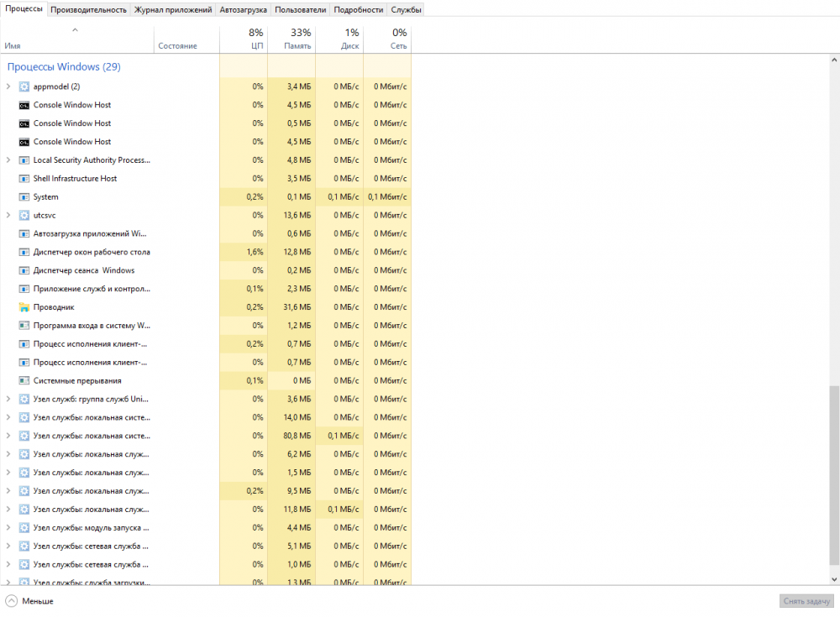Select the Диспетчер окон рабочего стола row
Image resolution: width=840 pixels, height=617 pixels.
coord(206,253)
